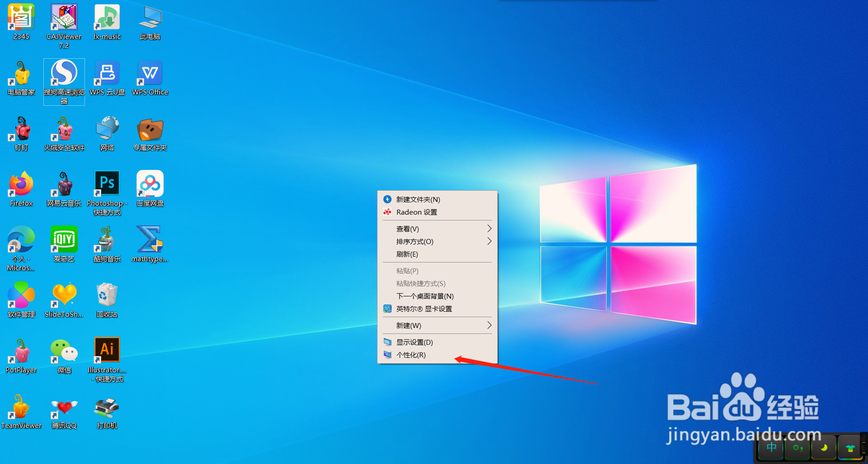Toggle Chinese/English input mode in the tray
The image size is (868, 464).
pyautogui.click(x=771, y=448)
